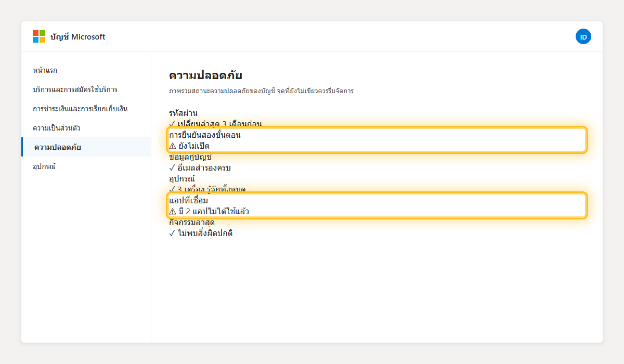
Task: Click the ยังไม่เปิด status text
Action: (x=194, y=146)
